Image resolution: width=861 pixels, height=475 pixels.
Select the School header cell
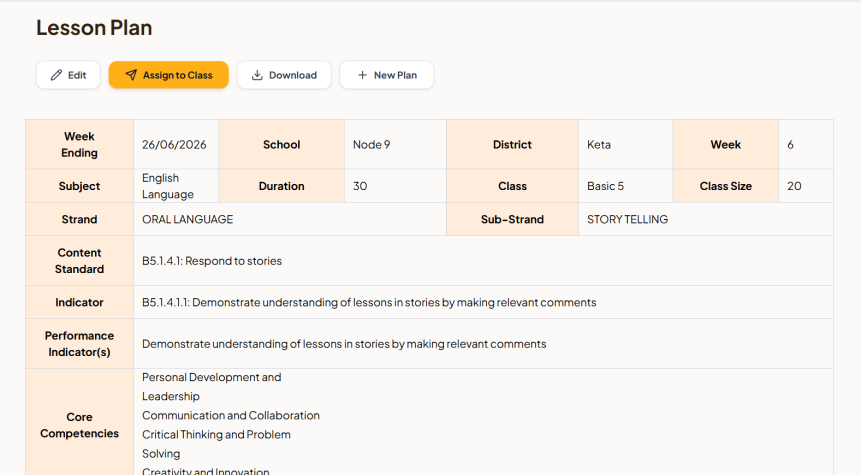tap(282, 144)
